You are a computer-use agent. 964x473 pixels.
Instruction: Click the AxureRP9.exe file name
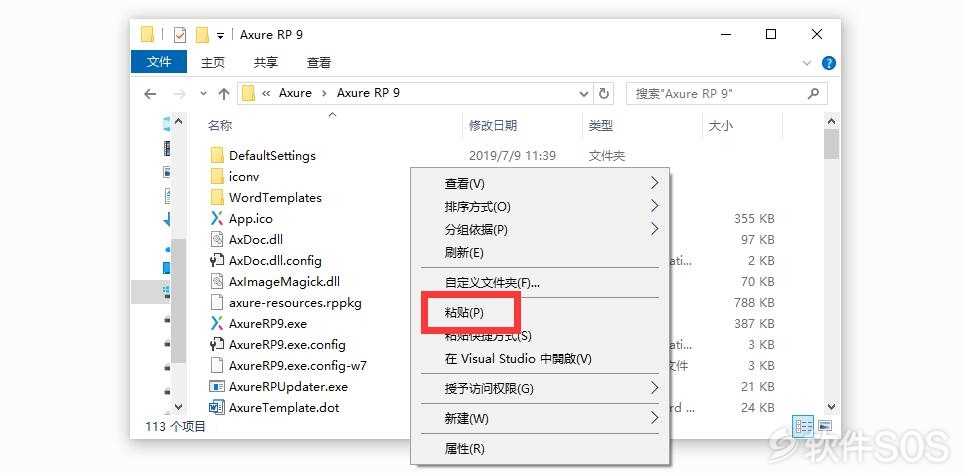(267, 324)
